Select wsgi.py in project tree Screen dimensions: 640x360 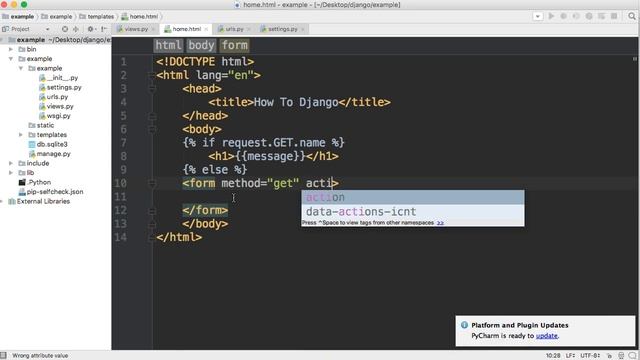tap(55, 116)
